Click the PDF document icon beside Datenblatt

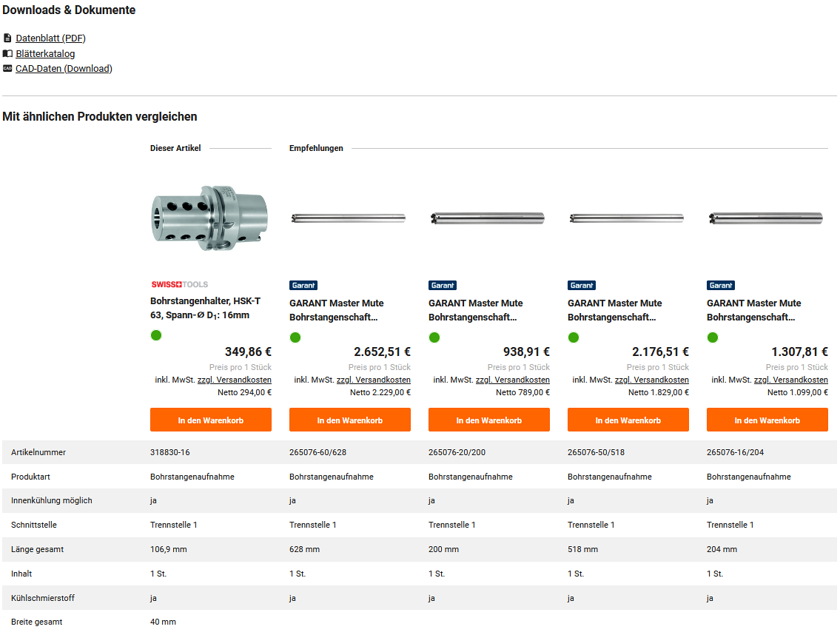tap(7, 38)
